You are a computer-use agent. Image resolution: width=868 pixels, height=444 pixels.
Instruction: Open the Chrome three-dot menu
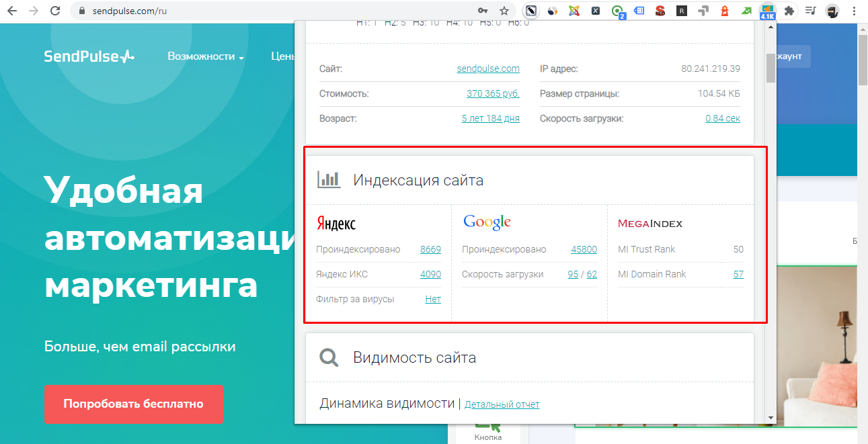(x=855, y=11)
